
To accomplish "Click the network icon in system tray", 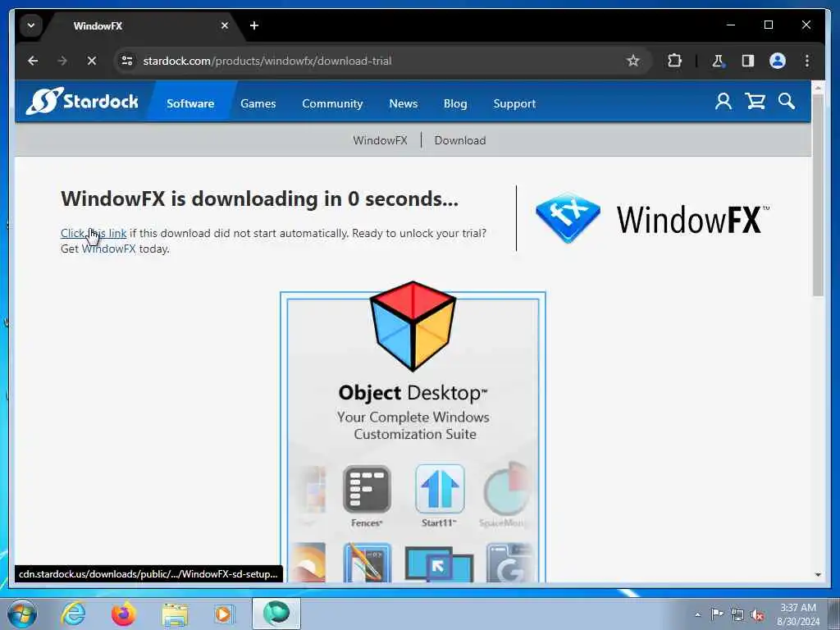I will [737, 614].
